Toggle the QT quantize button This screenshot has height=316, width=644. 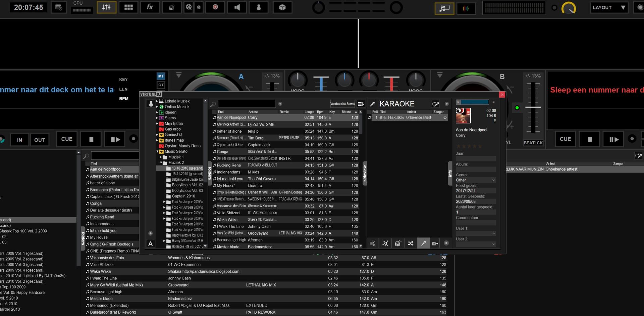pos(161,85)
